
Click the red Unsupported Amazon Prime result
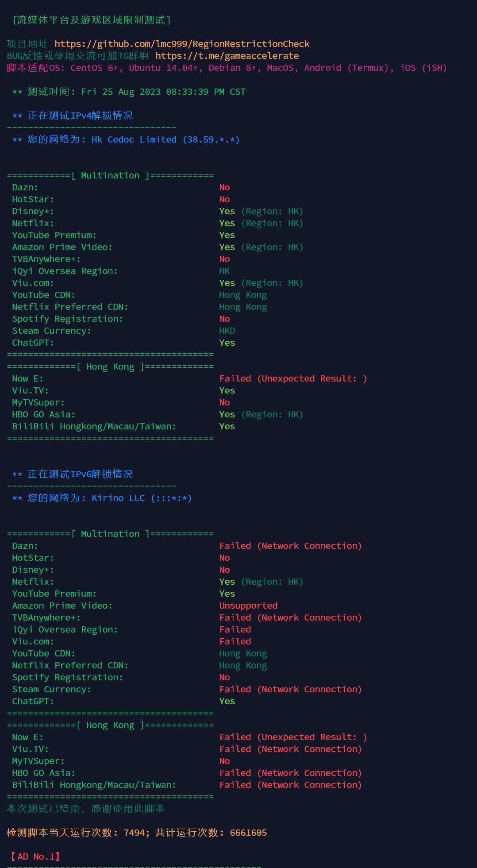pos(248,606)
